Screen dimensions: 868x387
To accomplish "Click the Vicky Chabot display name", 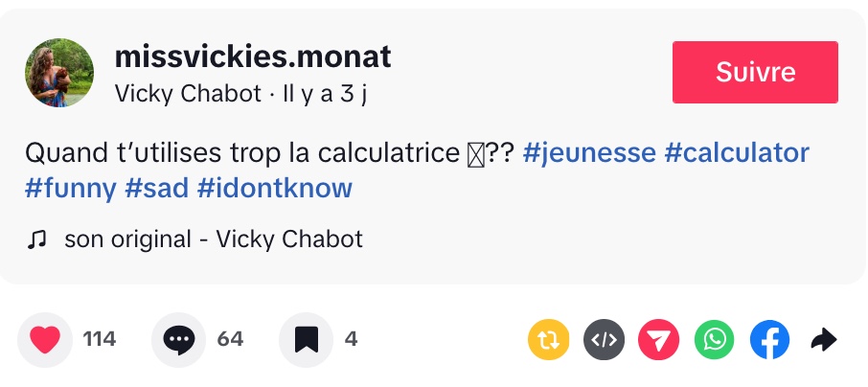I will point(188,94).
